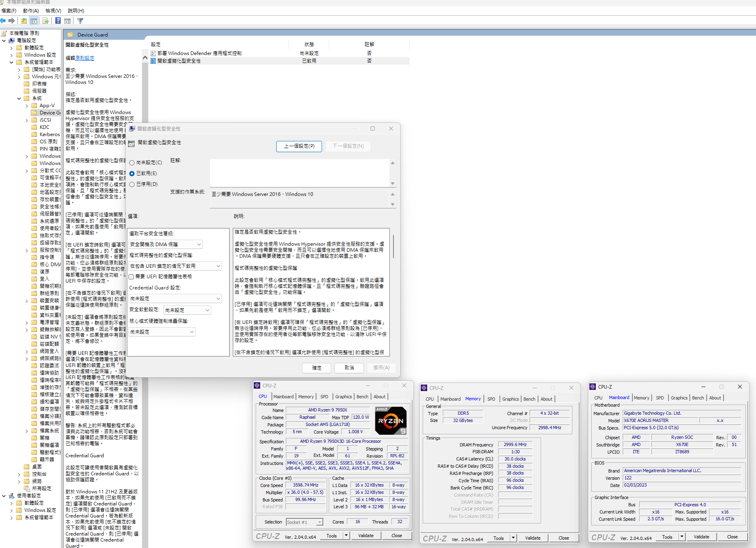The image size is (756, 548).
Task: Click CPU-Z Memory window title icon
Action: 424,388
